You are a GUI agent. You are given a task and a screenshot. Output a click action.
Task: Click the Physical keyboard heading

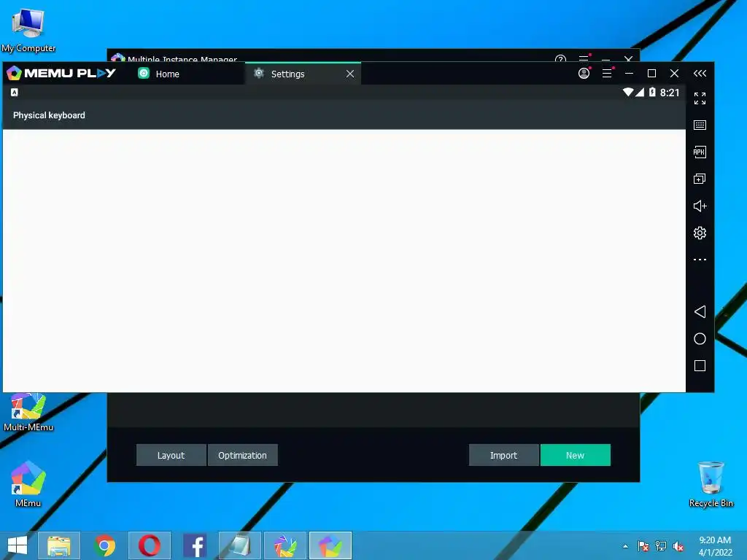(49, 115)
